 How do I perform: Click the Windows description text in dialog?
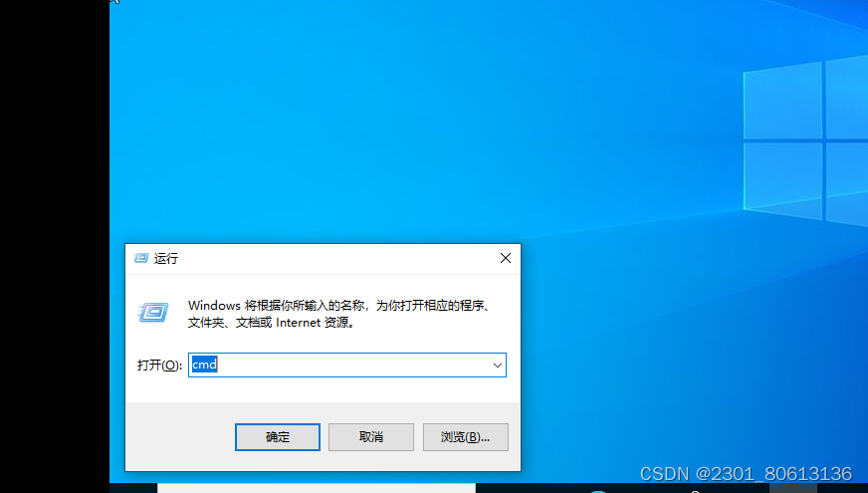[x=338, y=314]
